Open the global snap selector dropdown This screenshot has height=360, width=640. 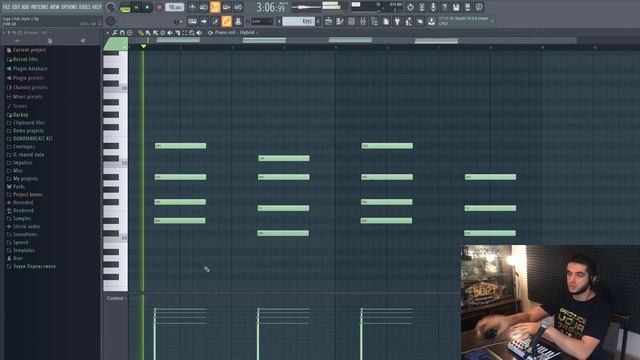(x=262, y=21)
